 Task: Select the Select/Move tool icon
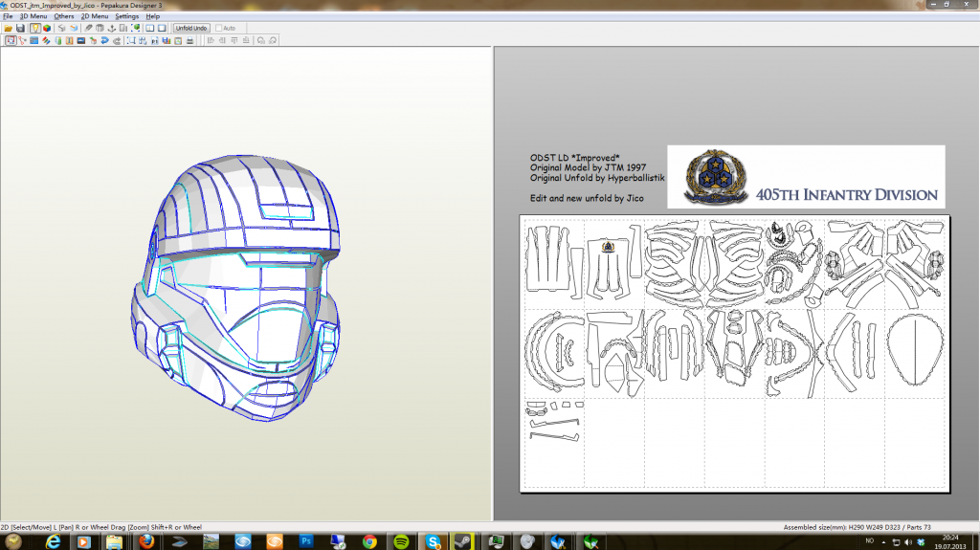click(11, 40)
